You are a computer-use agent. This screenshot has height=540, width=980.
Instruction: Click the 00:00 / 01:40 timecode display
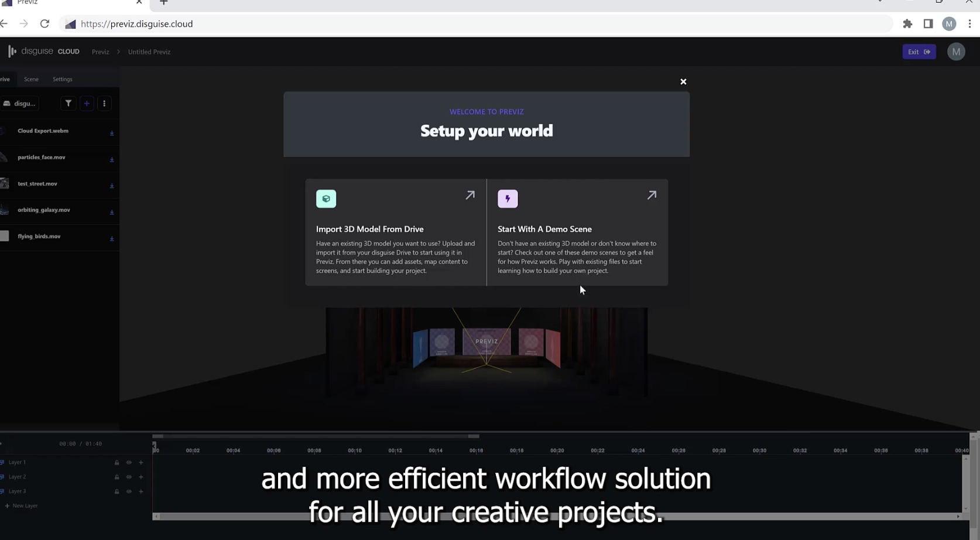click(80, 444)
